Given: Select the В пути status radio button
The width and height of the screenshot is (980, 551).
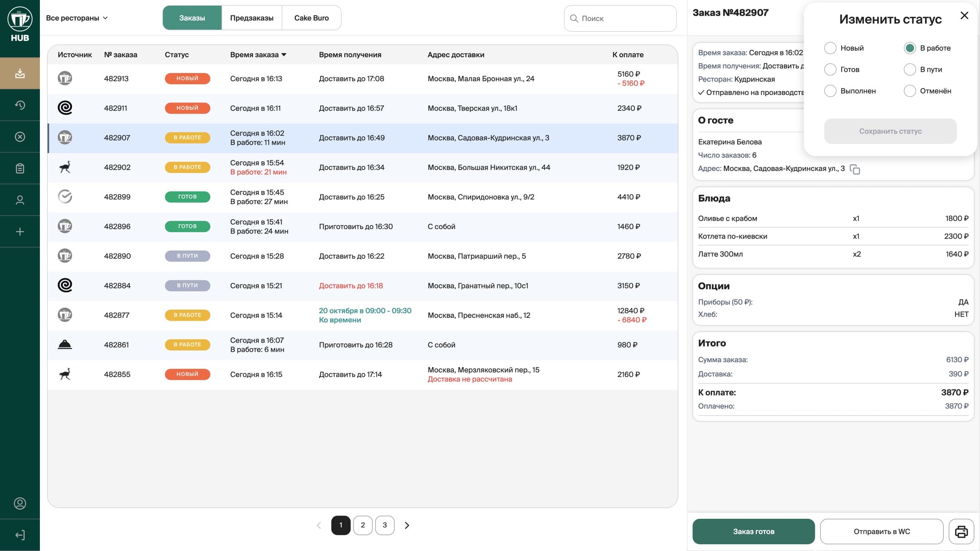Looking at the screenshot, I should (x=909, y=69).
